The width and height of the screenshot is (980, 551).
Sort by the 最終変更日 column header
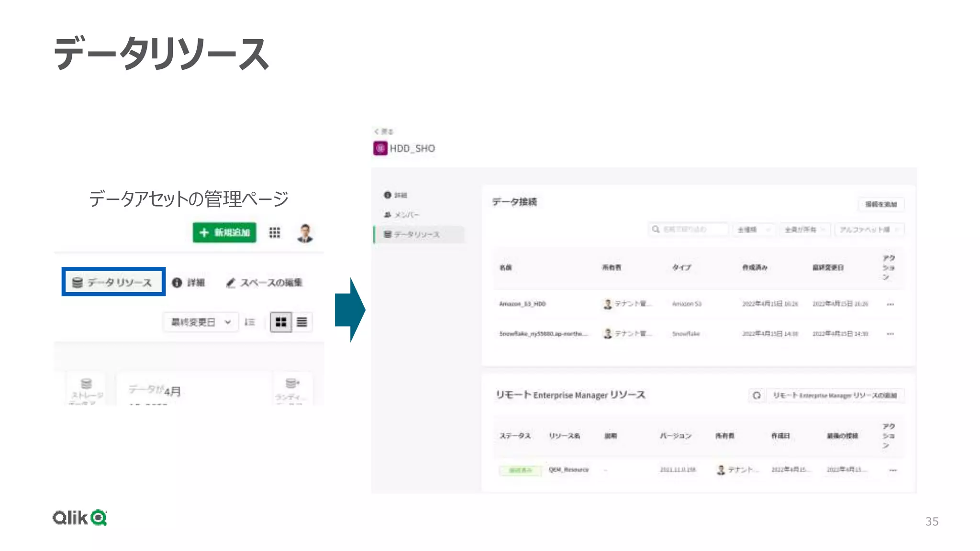point(828,267)
